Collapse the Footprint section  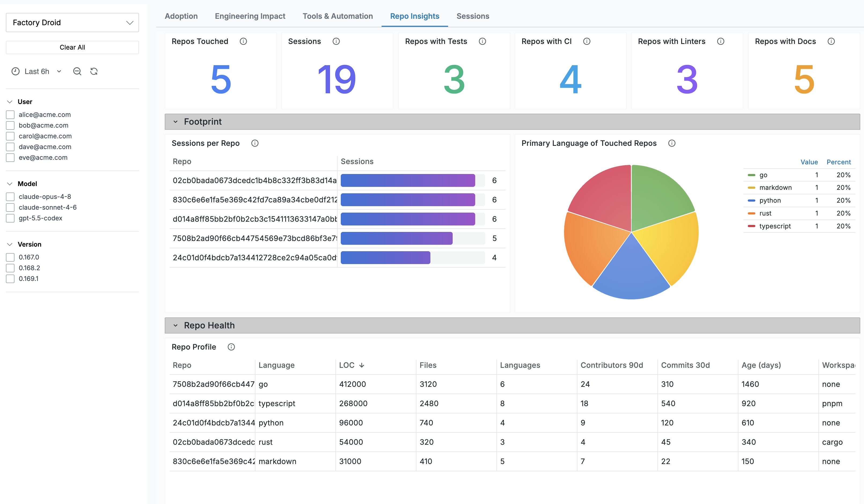pyautogui.click(x=175, y=122)
